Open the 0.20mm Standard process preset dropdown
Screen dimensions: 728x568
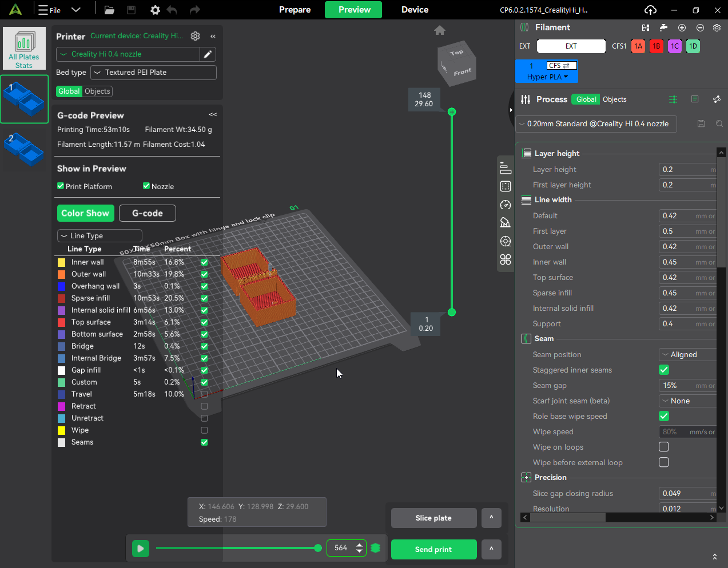pos(596,124)
